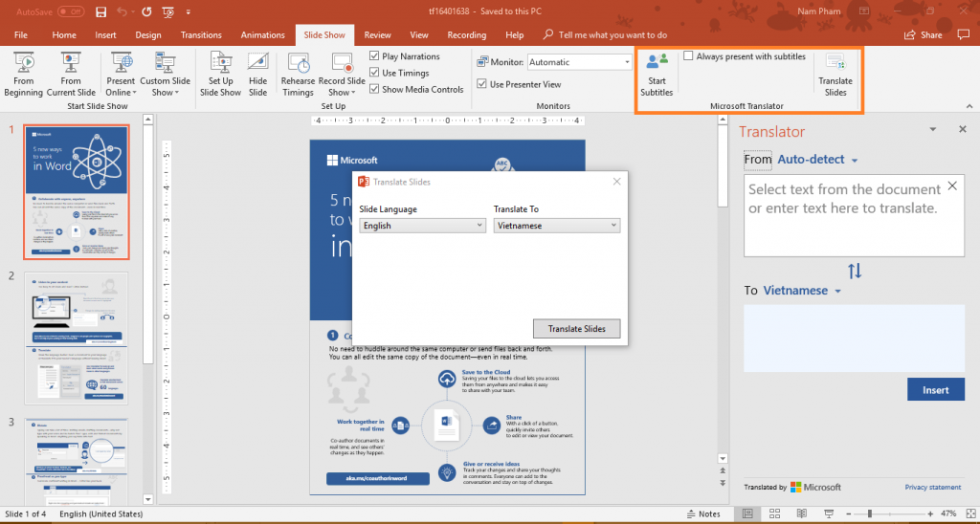Click Translate Slides button in dialog

(x=577, y=329)
